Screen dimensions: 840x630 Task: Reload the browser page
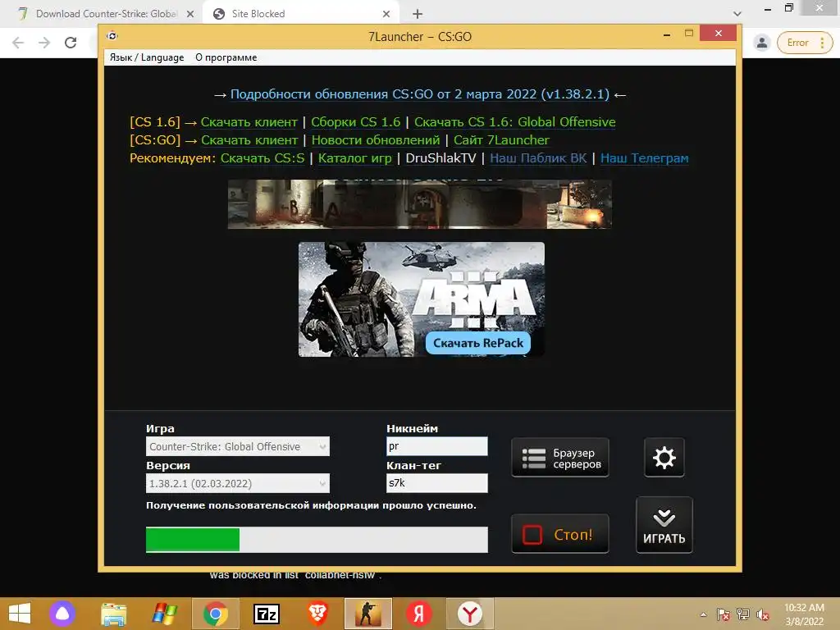click(71, 43)
